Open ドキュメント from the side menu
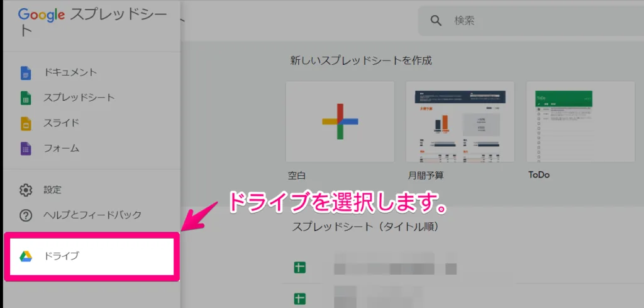 point(92,73)
